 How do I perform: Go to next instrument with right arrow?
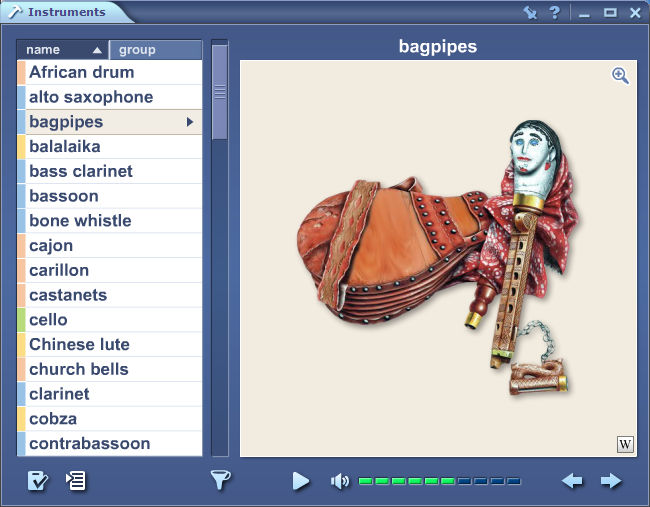pyautogui.click(x=611, y=481)
